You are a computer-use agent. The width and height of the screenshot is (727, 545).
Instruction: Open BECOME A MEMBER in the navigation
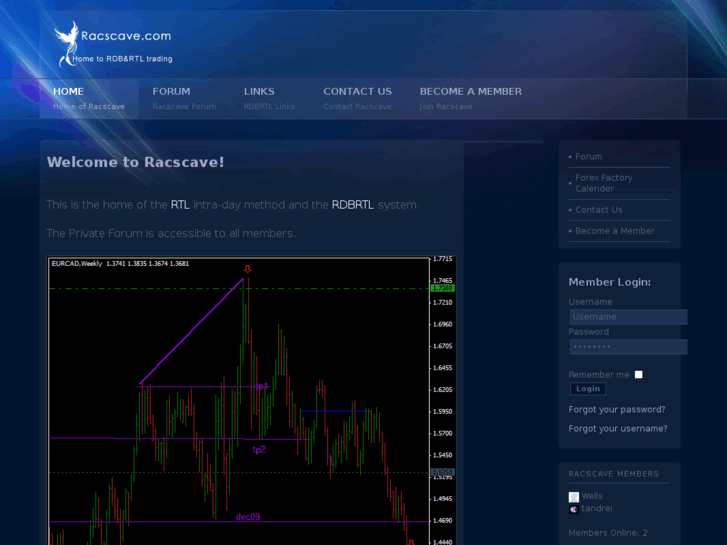click(x=470, y=92)
